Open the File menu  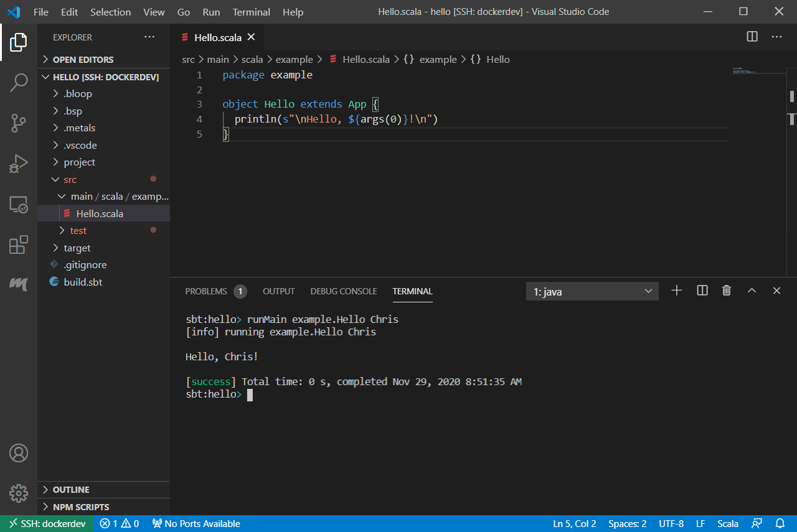pos(41,12)
